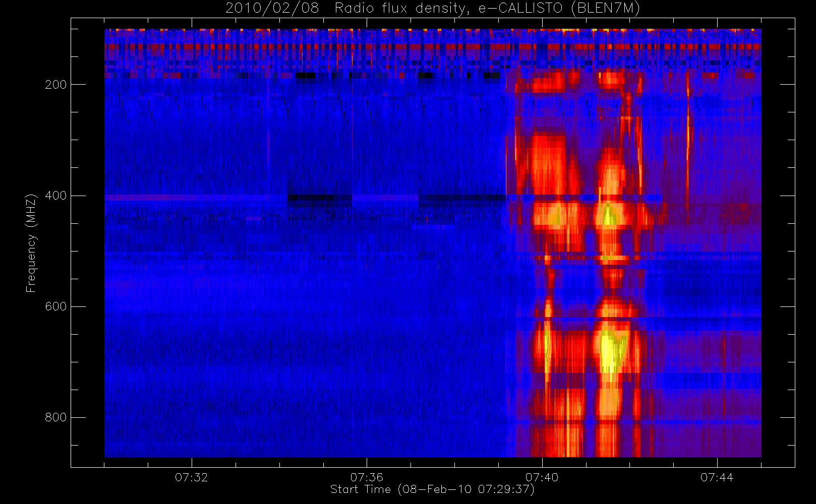Click the 07:32 time tick label

point(191,477)
